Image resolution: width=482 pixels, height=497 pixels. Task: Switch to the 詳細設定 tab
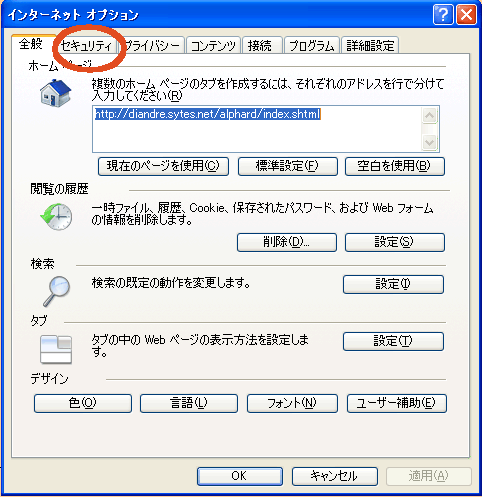click(370, 45)
